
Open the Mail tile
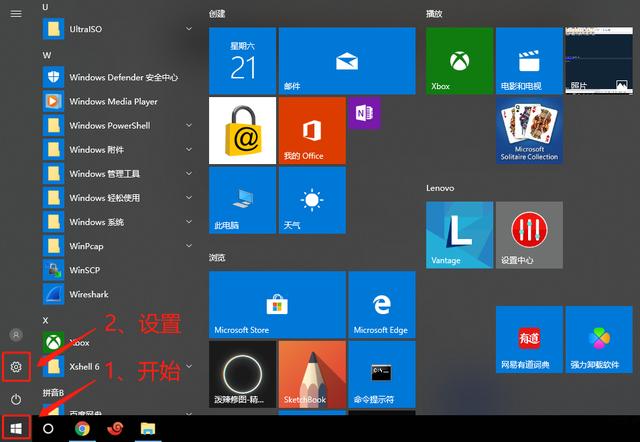(346, 60)
